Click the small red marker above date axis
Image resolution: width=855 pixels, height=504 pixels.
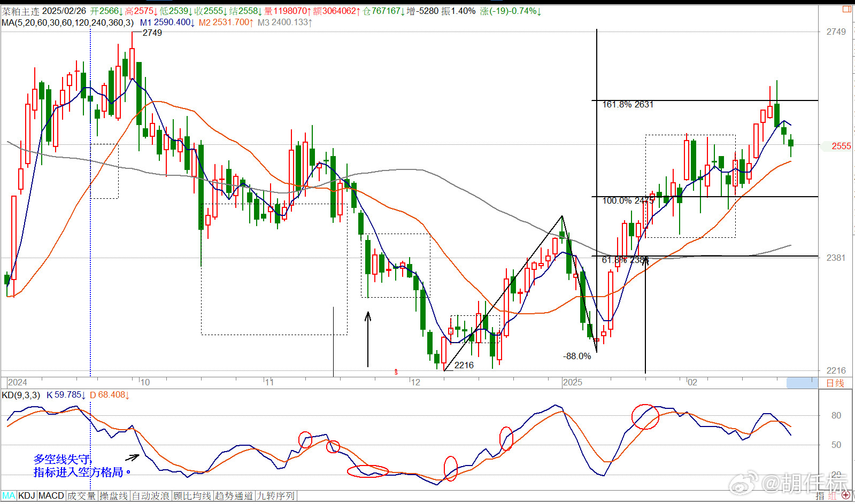396,371
